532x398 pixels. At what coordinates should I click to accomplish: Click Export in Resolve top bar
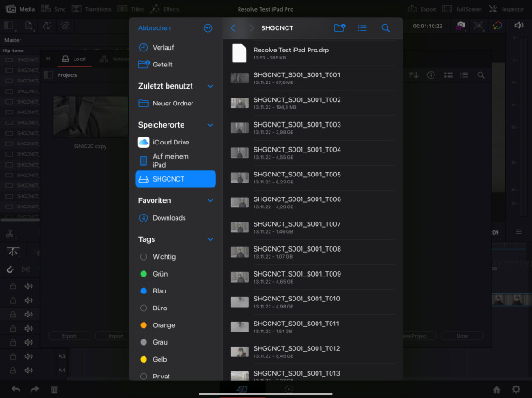tap(422, 9)
